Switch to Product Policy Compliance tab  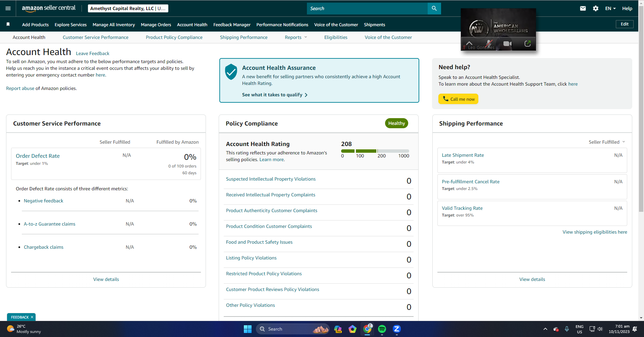[174, 37]
